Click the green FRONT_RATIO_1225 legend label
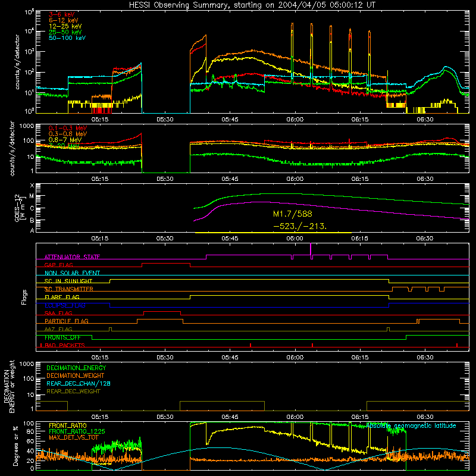Screen dimensions: 476x476 tap(77, 431)
